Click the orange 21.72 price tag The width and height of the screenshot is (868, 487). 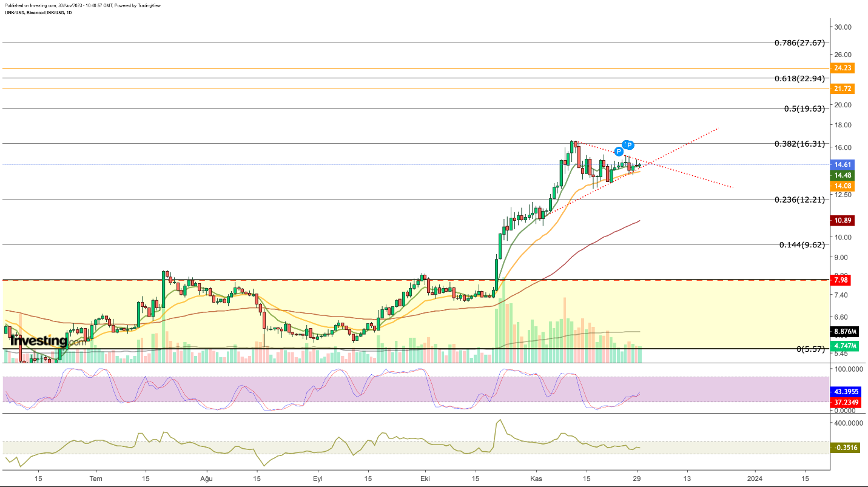[843, 89]
